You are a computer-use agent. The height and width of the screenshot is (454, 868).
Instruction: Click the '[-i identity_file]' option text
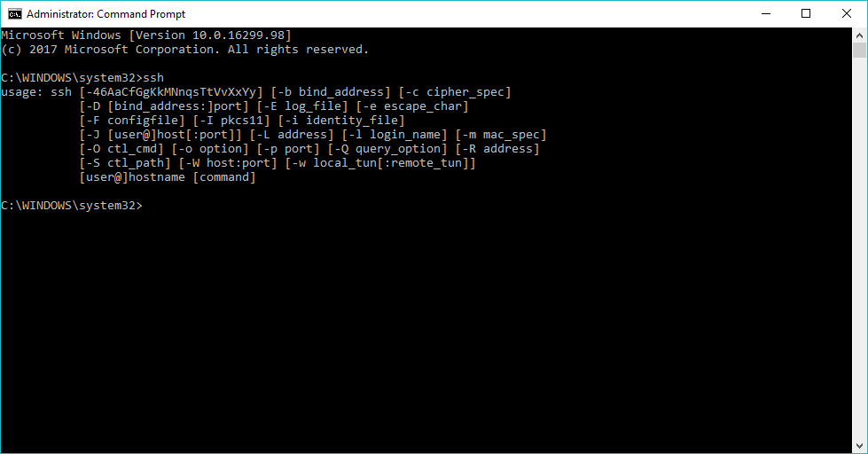coord(341,121)
